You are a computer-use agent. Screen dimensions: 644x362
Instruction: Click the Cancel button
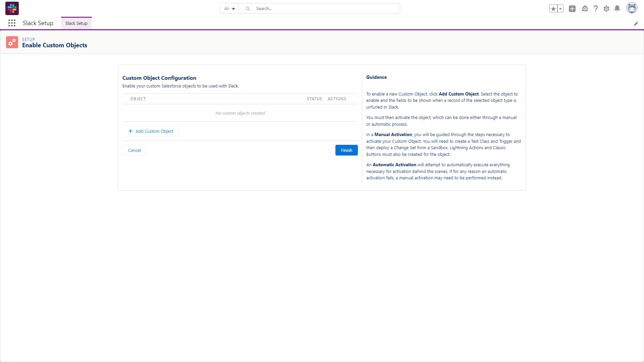point(134,150)
